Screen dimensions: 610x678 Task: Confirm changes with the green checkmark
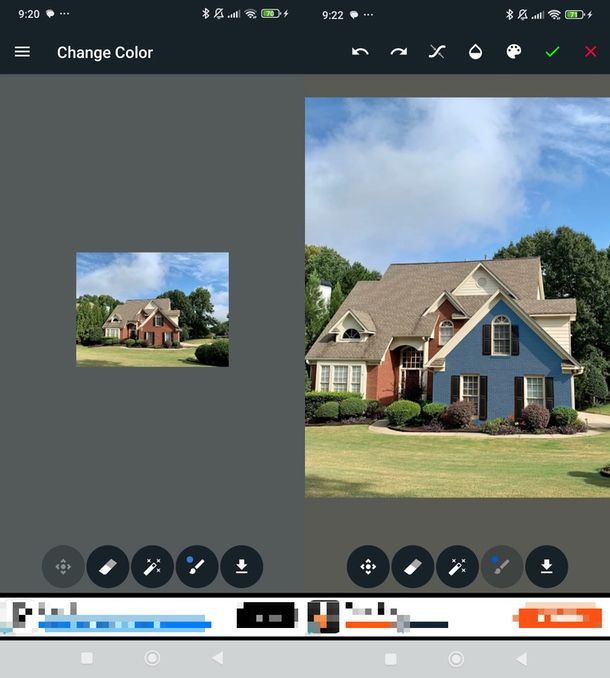552,52
